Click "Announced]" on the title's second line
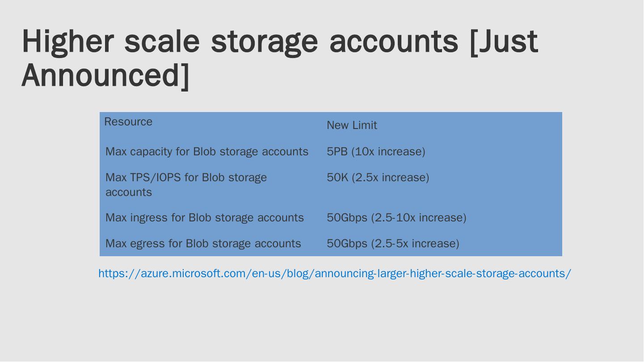The width and height of the screenshot is (644, 362). pos(105,75)
